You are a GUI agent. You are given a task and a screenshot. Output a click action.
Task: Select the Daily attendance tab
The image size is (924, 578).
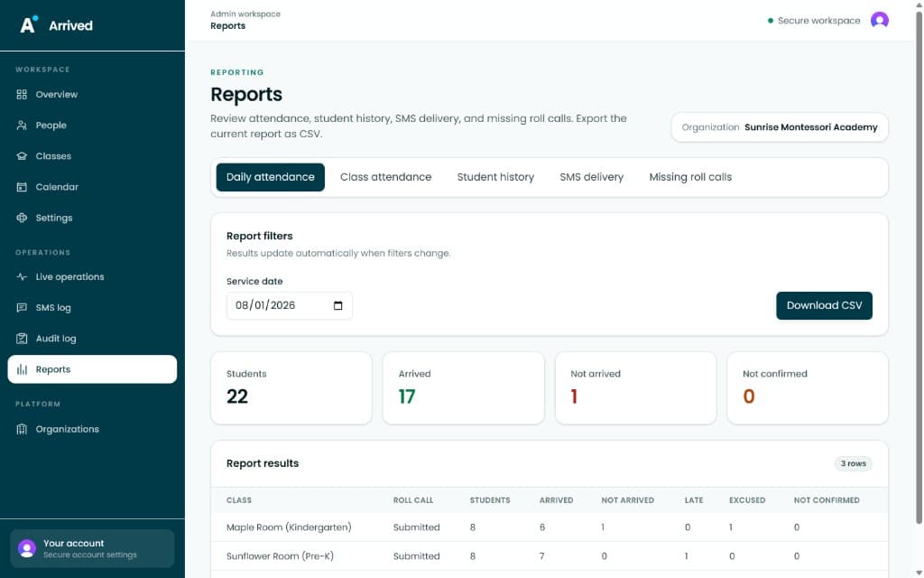click(271, 177)
